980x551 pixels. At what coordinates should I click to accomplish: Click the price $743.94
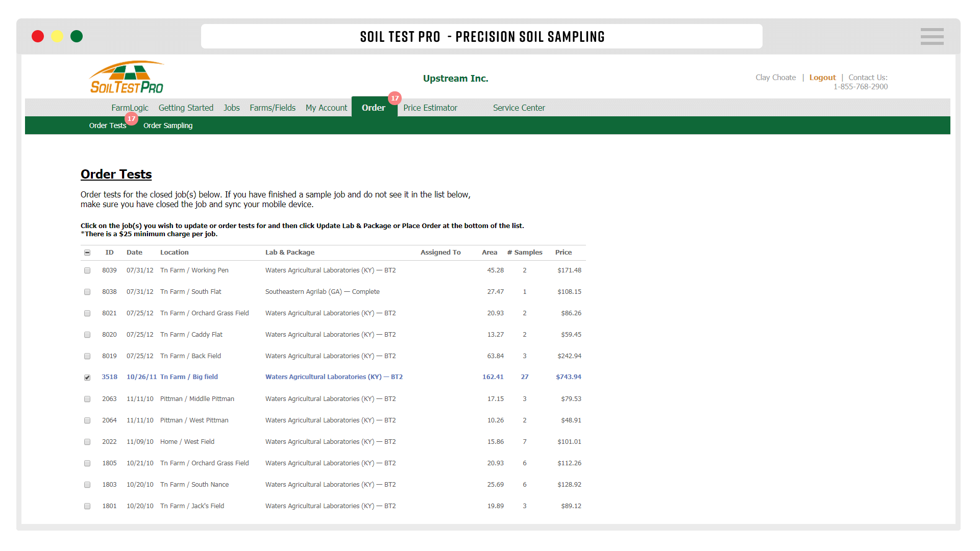pyautogui.click(x=569, y=377)
